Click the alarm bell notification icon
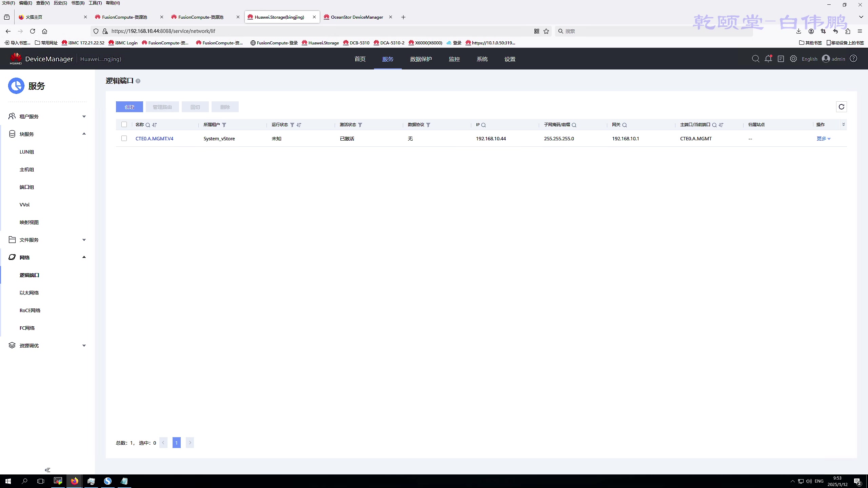The height and width of the screenshot is (488, 868). (x=768, y=59)
